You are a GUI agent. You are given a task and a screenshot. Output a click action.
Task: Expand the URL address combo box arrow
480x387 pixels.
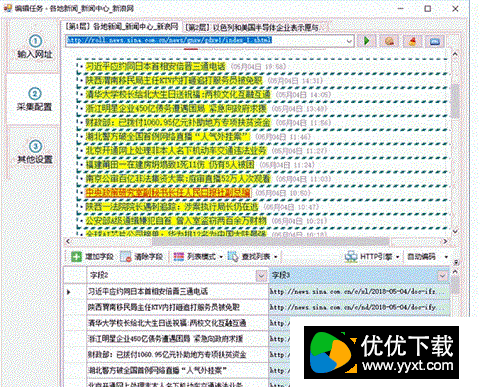point(349,41)
